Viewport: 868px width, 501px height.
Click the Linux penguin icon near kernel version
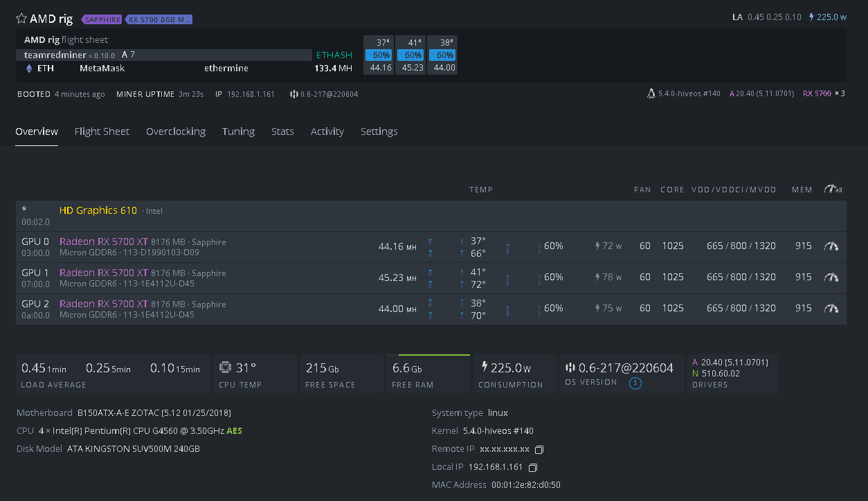[651, 93]
